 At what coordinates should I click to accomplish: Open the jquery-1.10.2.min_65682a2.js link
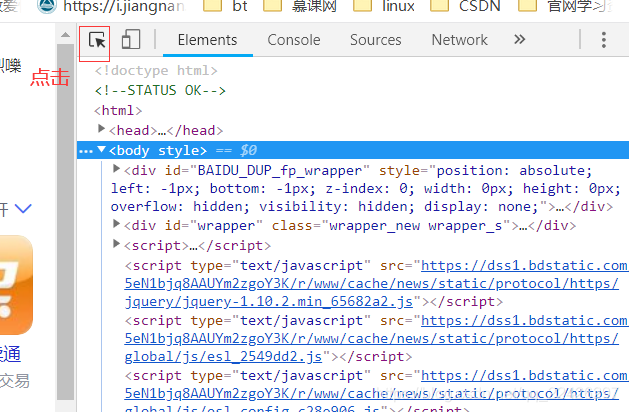(x=269, y=301)
